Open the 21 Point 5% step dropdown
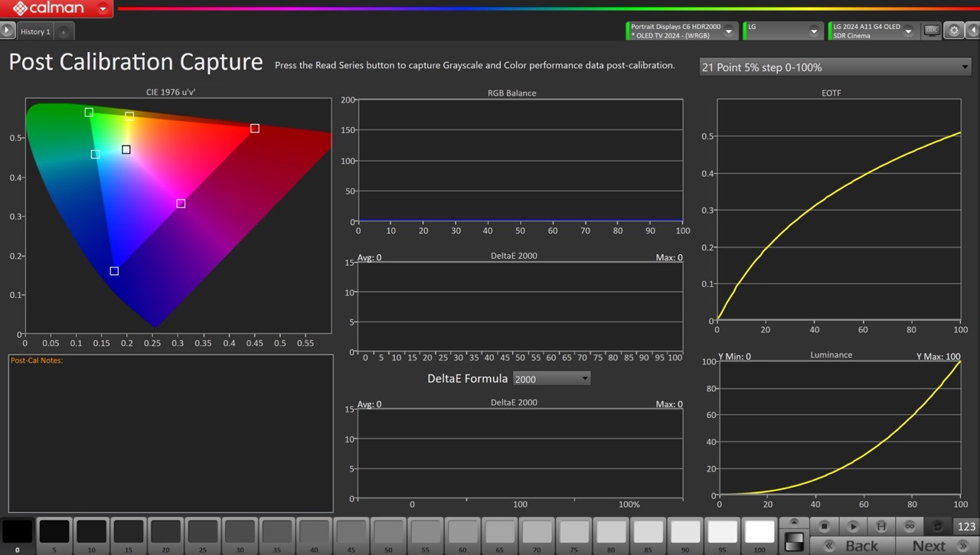This screenshot has width=980, height=555. (835, 67)
